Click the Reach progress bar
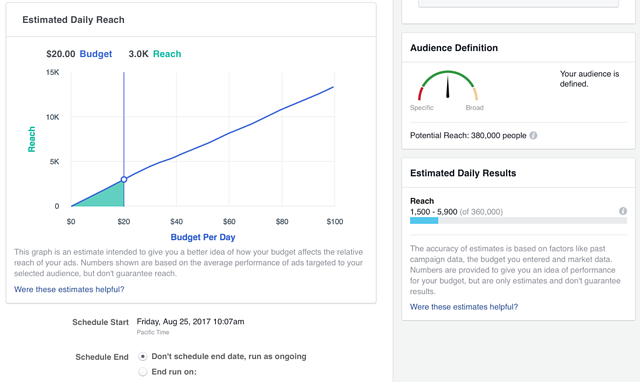 tap(518, 221)
